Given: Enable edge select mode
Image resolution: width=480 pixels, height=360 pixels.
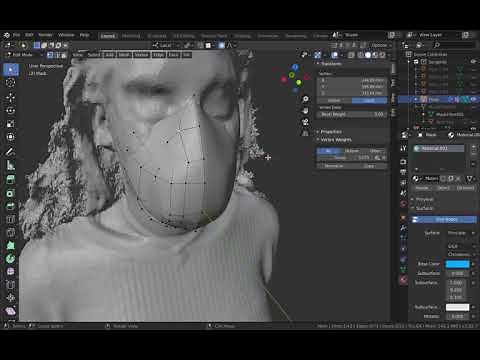Looking at the screenshot, I should point(57,55).
